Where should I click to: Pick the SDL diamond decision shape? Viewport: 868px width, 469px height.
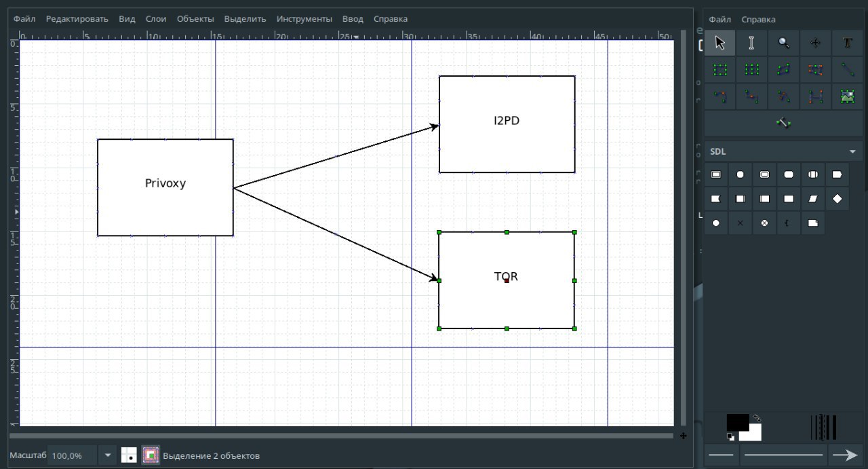[x=837, y=199]
